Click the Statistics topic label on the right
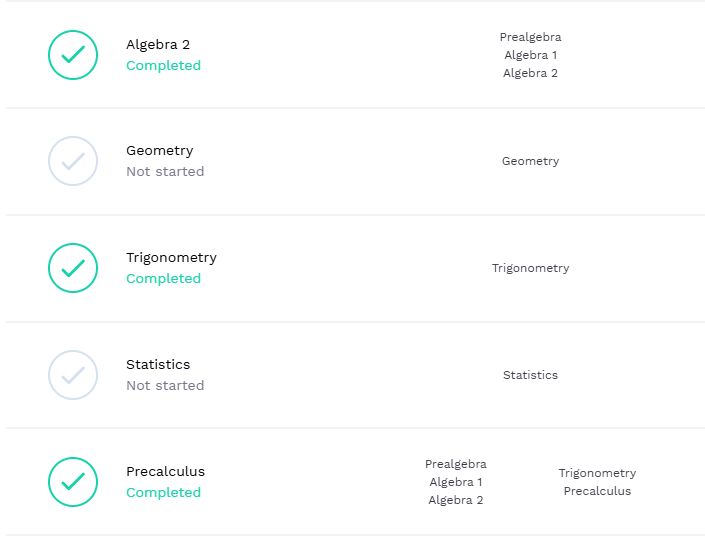The width and height of the screenshot is (705, 545). [x=530, y=375]
